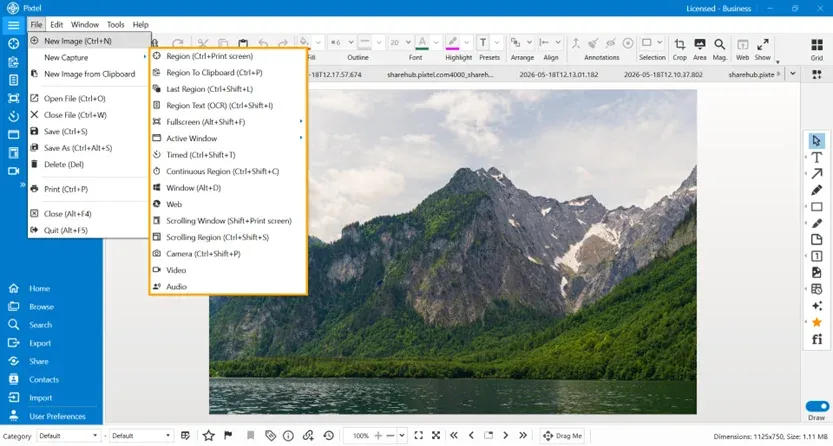Click the tag icon in bottom bar
This screenshot has height=446, width=833.
(x=270, y=436)
